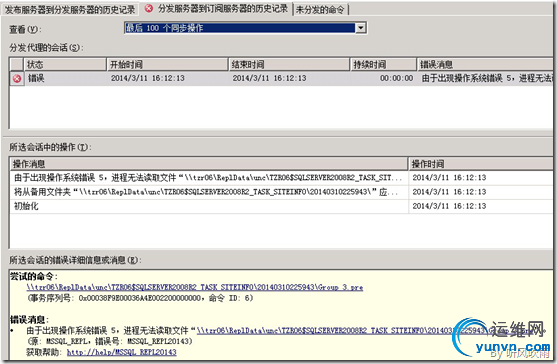557x364 pixels.
Task: Click the 事务序列号 detail line
Action: tap(140, 298)
